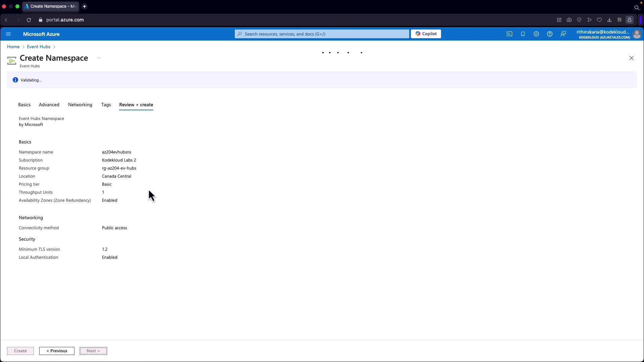Image resolution: width=644 pixels, height=362 pixels.
Task: Go to Event Hubs breadcrumb
Action: pyautogui.click(x=39, y=47)
